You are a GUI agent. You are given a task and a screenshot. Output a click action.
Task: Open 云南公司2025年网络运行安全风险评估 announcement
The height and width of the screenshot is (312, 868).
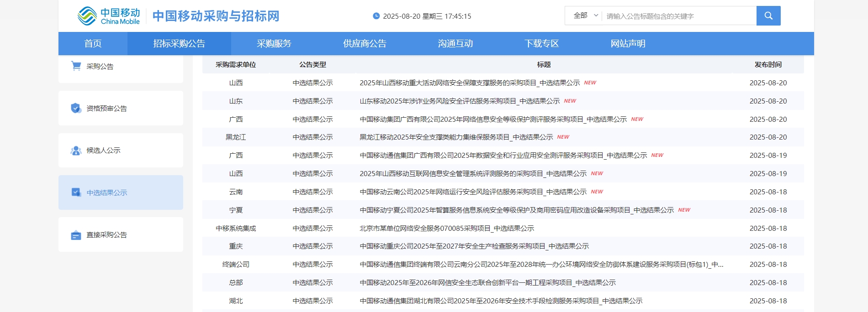pyautogui.click(x=473, y=192)
